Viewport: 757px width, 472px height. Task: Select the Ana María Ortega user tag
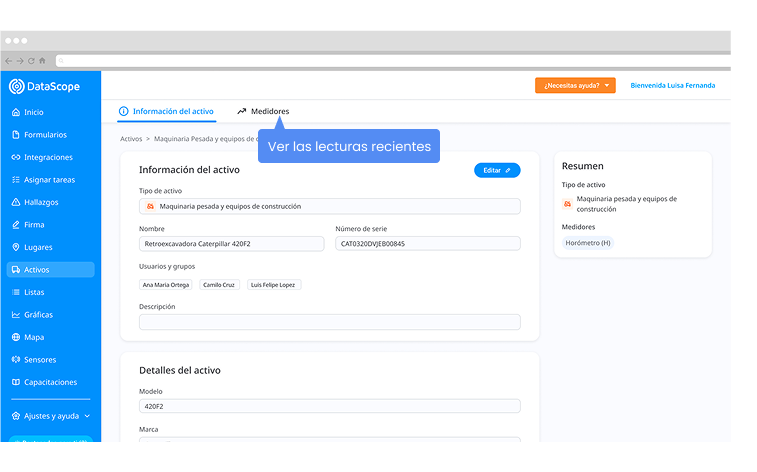[x=166, y=285]
